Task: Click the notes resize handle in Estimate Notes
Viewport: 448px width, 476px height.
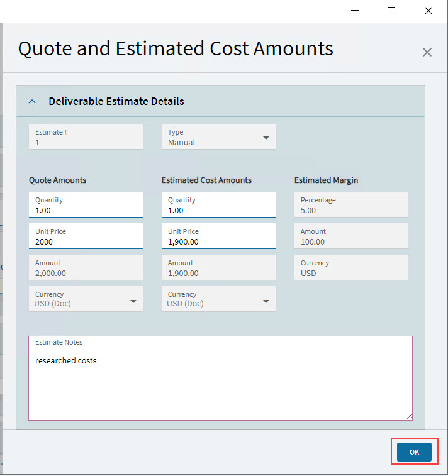Action: [409, 417]
